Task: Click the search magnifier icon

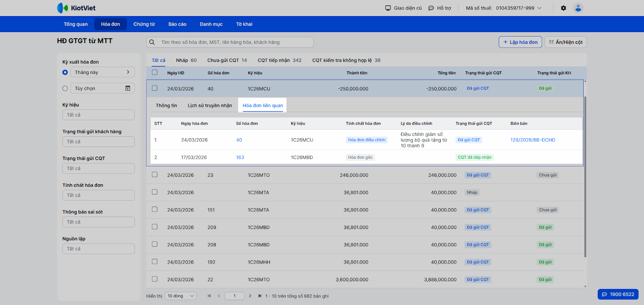Action: click(152, 42)
